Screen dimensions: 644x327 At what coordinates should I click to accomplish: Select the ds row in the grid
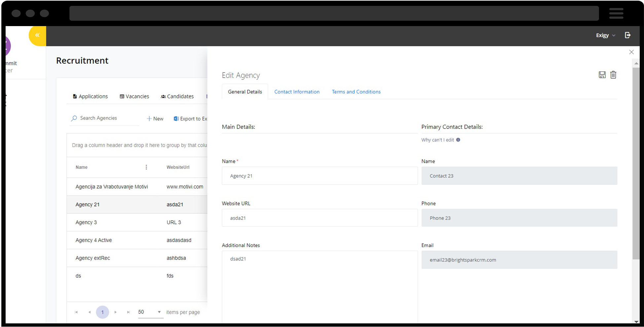point(137,276)
